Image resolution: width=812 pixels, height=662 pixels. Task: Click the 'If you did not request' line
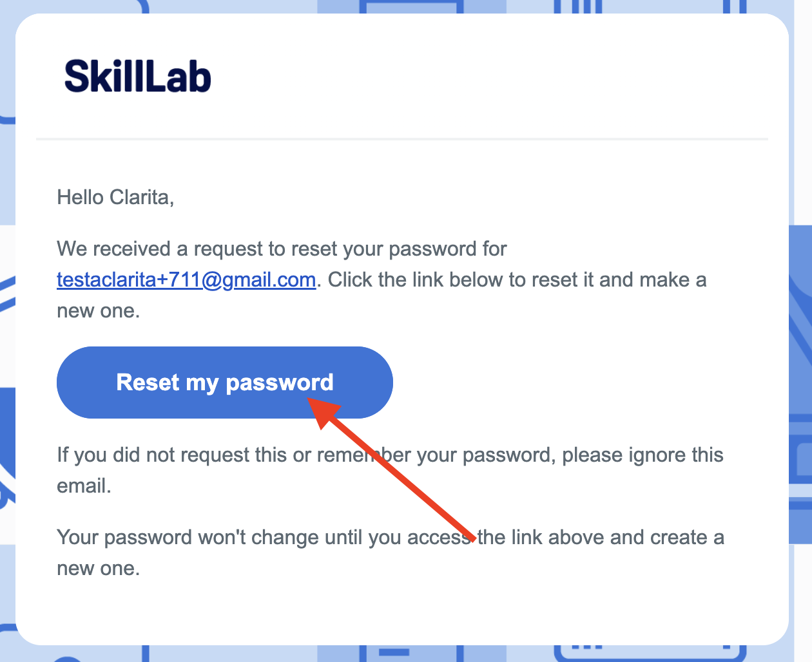(x=390, y=455)
